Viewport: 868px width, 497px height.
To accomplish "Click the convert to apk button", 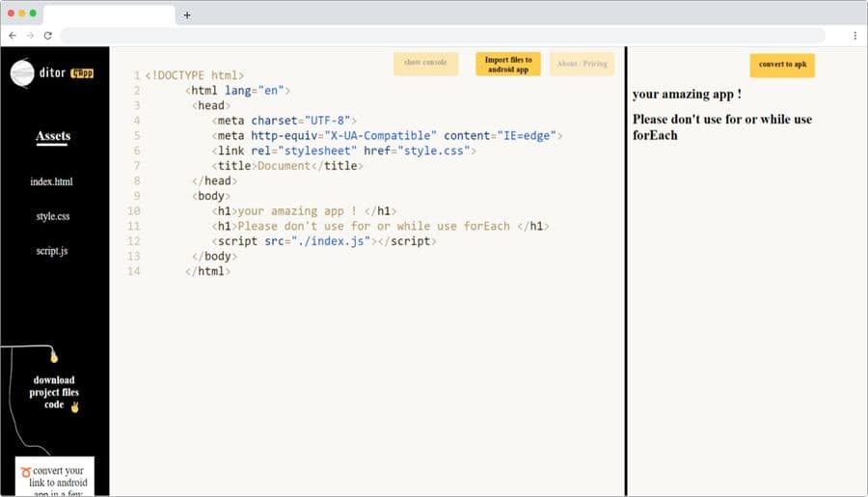I will coord(782,65).
